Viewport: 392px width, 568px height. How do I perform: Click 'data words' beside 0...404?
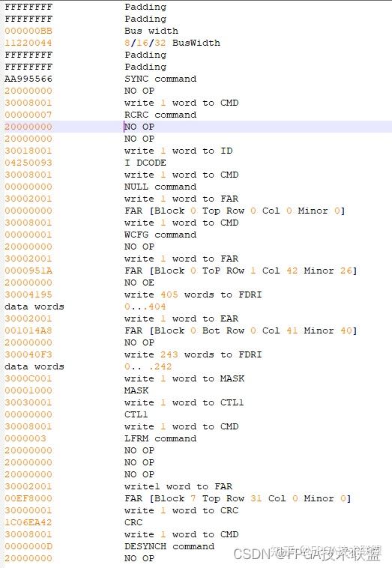[34, 306]
